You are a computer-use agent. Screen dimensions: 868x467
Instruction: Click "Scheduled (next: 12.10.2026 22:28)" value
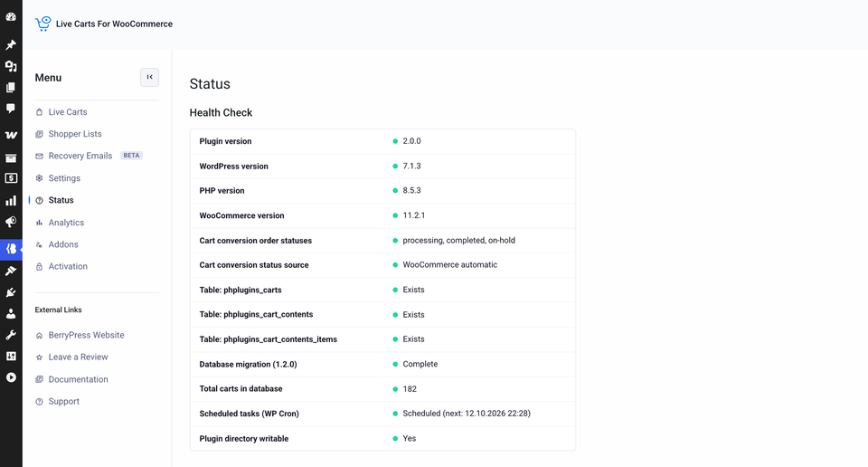[467, 414]
